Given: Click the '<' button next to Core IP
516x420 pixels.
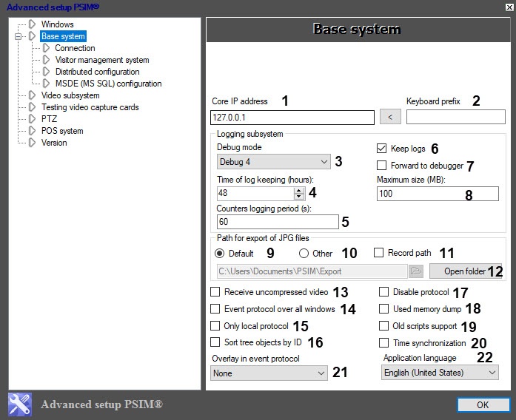Looking at the screenshot, I should coord(390,117).
